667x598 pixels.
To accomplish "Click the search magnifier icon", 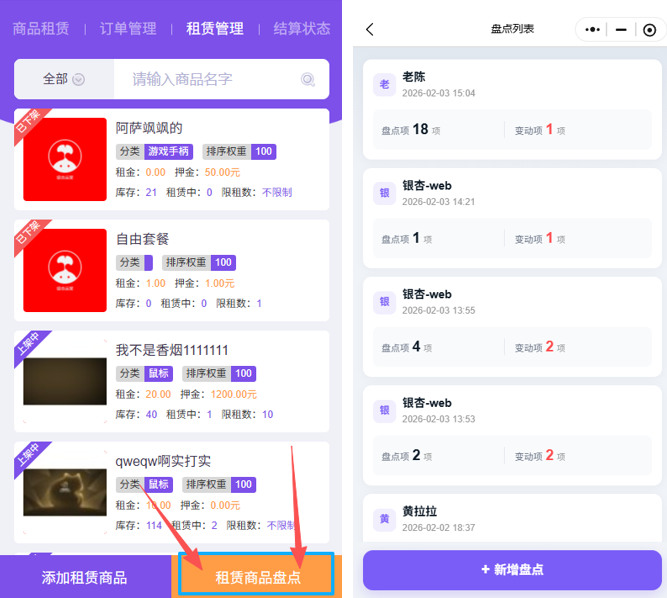I will click(308, 79).
